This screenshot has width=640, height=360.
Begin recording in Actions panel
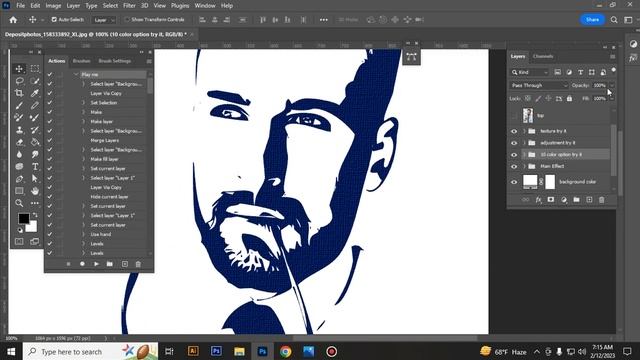[x=82, y=264]
